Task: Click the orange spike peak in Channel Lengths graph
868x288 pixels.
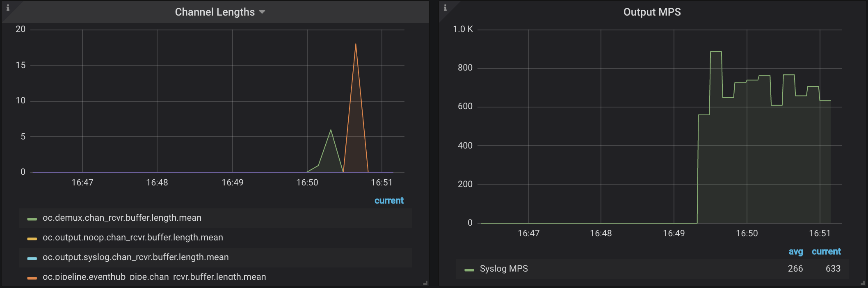Action: [x=356, y=44]
